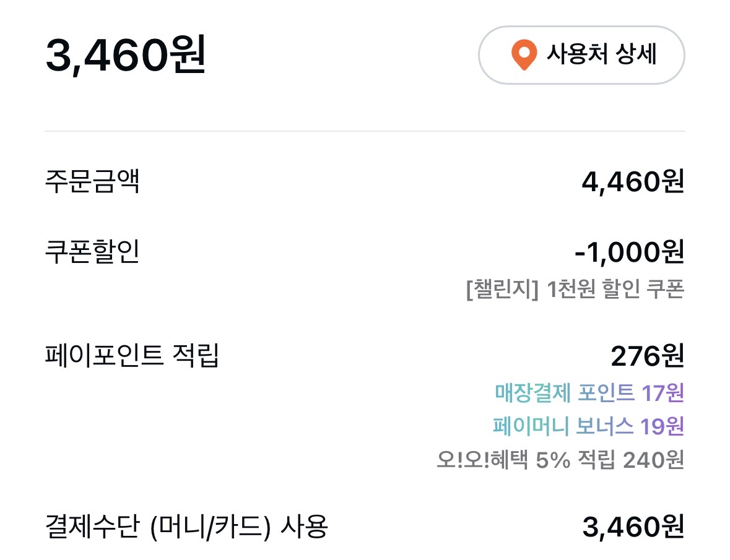This screenshot has height=560, width=730.
Task: Click the 240원 benefit amount
Action: click(x=653, y=460)
